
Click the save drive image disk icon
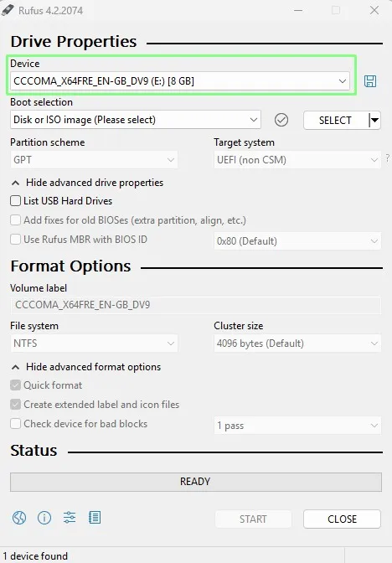(370, 81)
